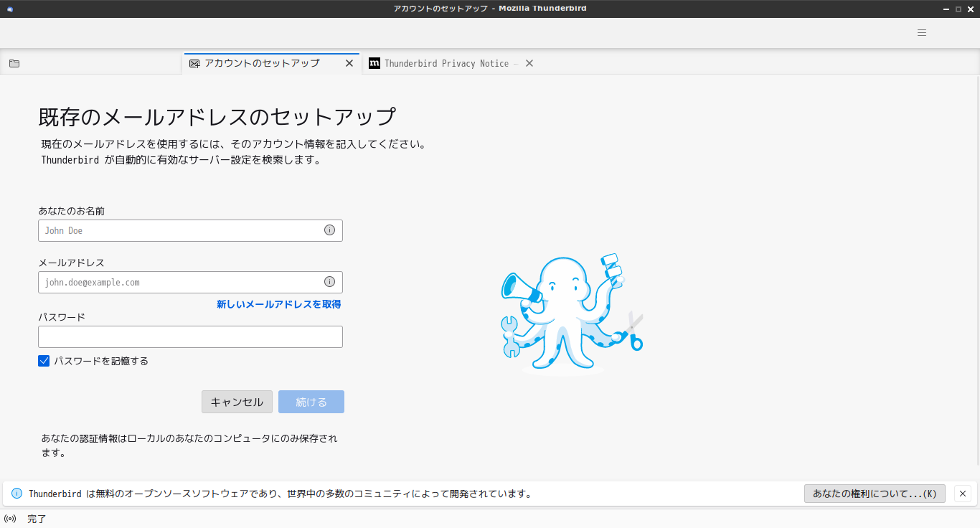The height and width of the screenshot is (528, 980).
Task: Click あなたの権利について...(K) button
Action: click(875, 494)
